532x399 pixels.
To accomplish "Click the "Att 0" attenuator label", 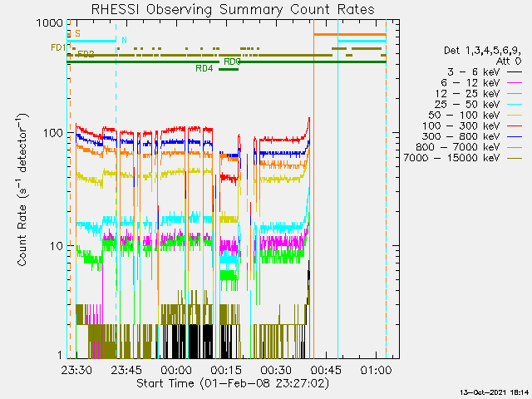I will tap(508, 62).
